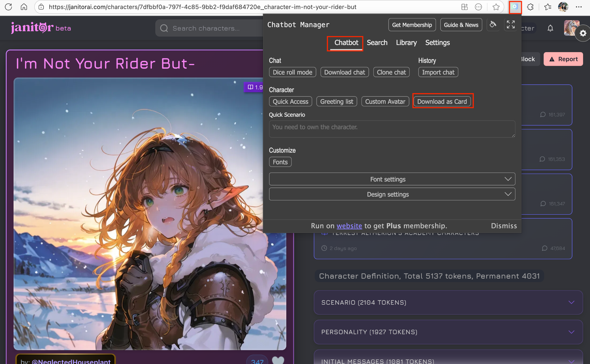Click the fullscreen expand icon in popup

pos(510,25)
